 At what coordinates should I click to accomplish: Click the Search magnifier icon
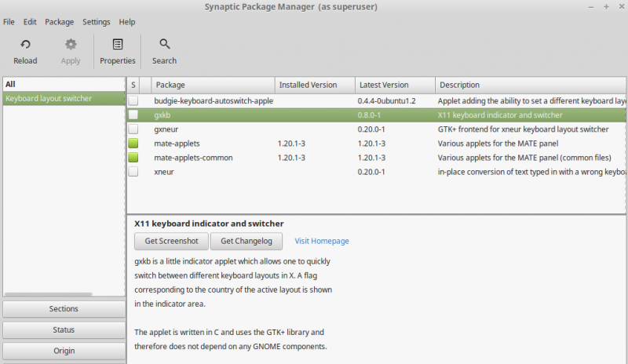(165, 44)
